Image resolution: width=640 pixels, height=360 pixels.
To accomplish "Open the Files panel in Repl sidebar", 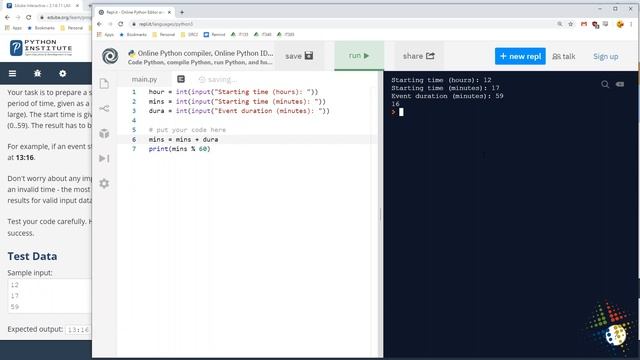I will pos(104,84).
